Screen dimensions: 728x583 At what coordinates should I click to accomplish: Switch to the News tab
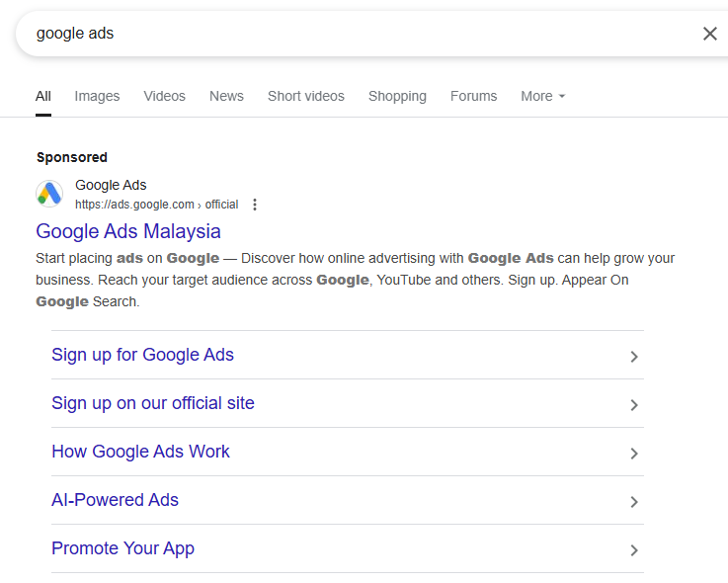pyautogui.click(x=226, y=96)
